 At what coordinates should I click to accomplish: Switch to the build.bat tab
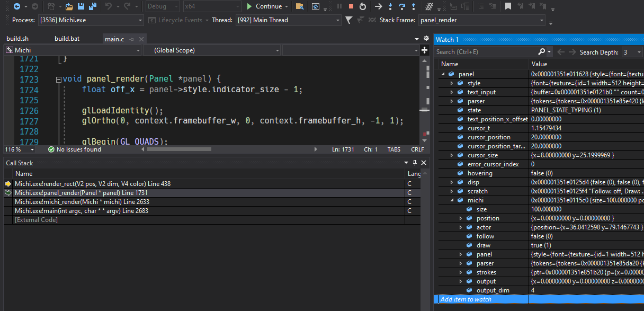66,39
